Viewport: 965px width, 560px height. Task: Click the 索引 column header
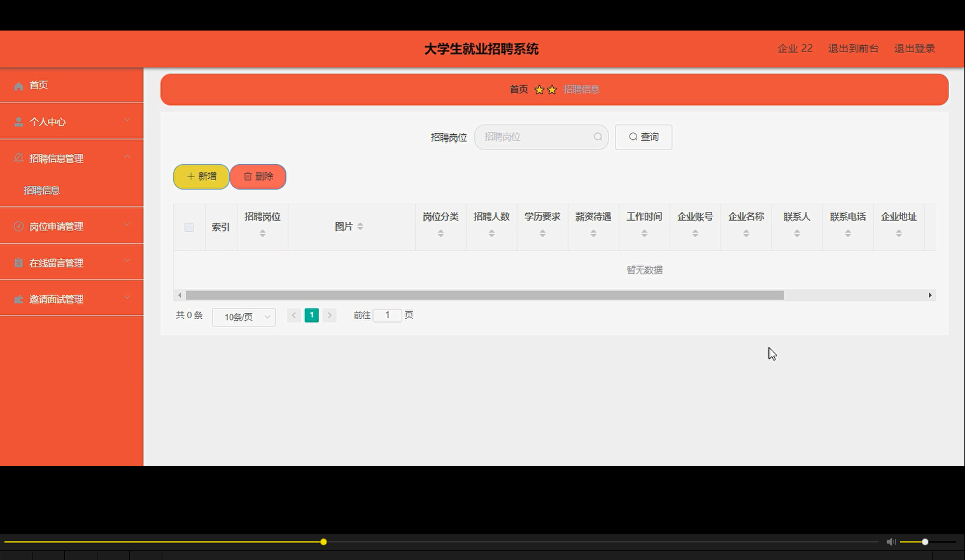click(220, 227)
